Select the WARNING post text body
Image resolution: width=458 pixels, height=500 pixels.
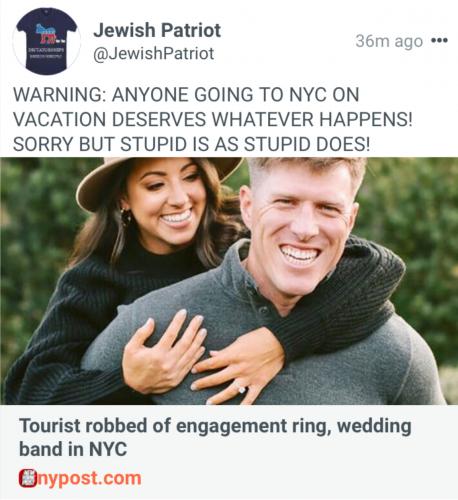click(213, 119)
